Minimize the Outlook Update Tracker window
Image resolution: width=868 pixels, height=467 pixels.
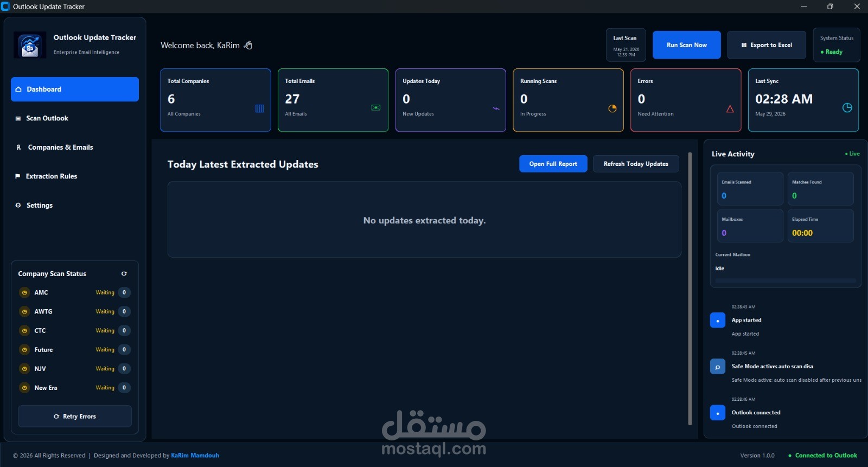[804, 7]
